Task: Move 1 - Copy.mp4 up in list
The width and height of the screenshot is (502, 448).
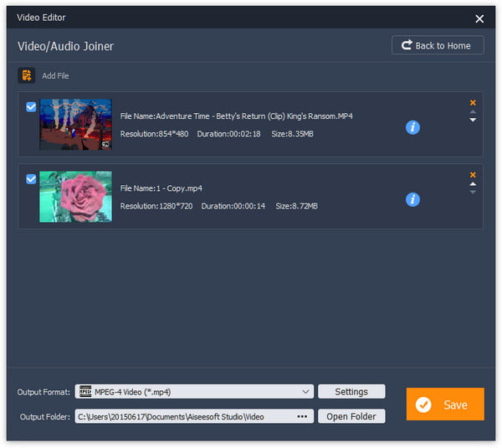Action: [473, 184]
